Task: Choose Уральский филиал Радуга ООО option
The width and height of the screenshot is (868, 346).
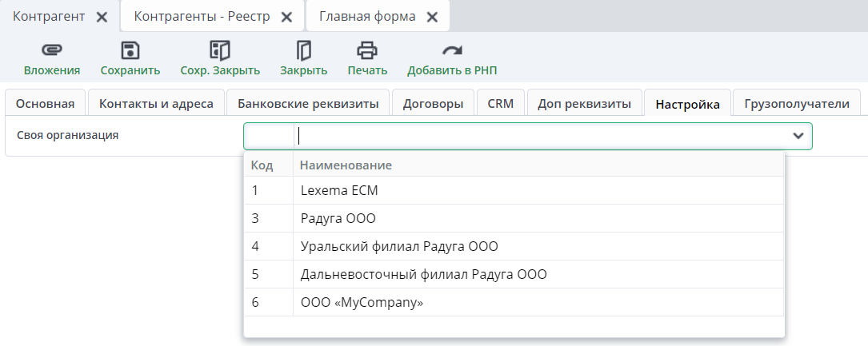Action: (404, 246)
